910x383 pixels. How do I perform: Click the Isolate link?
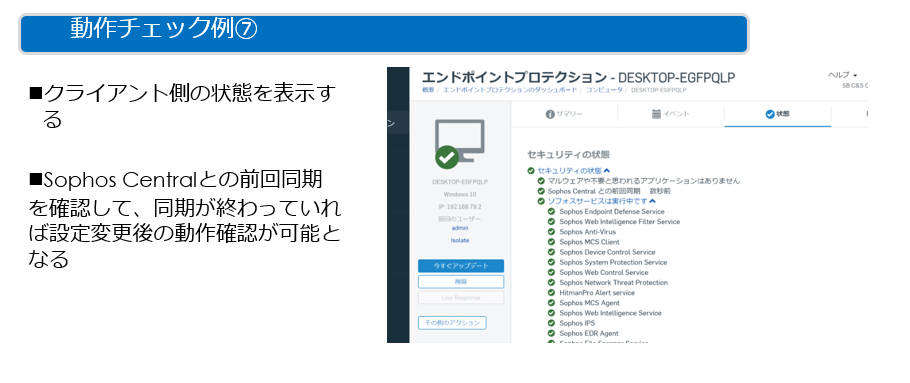pyautogui.click(x=460, y=240)
